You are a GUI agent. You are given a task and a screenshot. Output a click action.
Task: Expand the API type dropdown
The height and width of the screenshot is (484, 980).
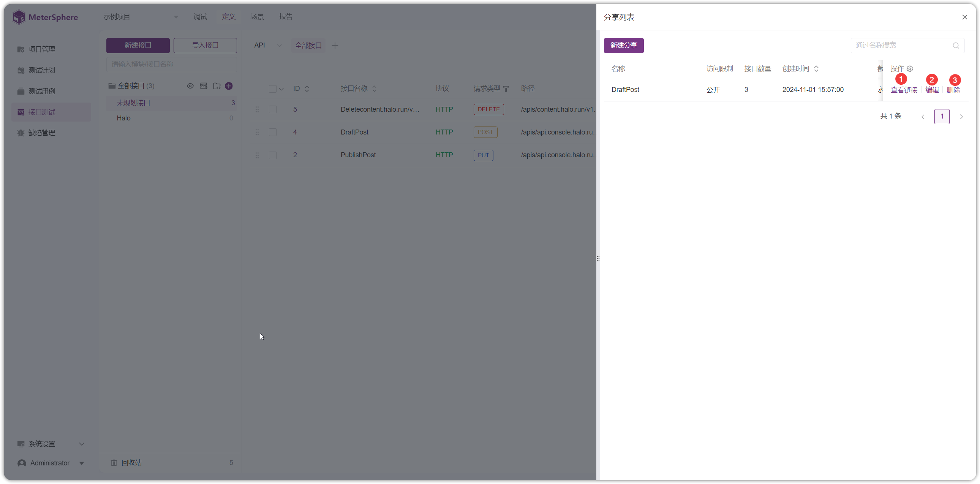(267, 46)
